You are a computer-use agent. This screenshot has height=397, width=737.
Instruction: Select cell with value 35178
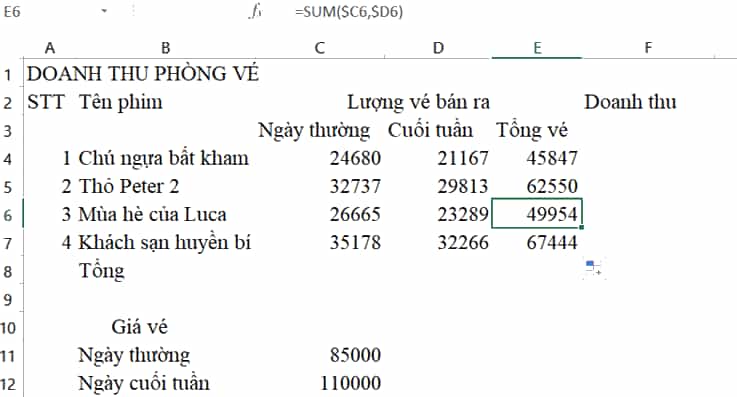click(x=355, y=243)
